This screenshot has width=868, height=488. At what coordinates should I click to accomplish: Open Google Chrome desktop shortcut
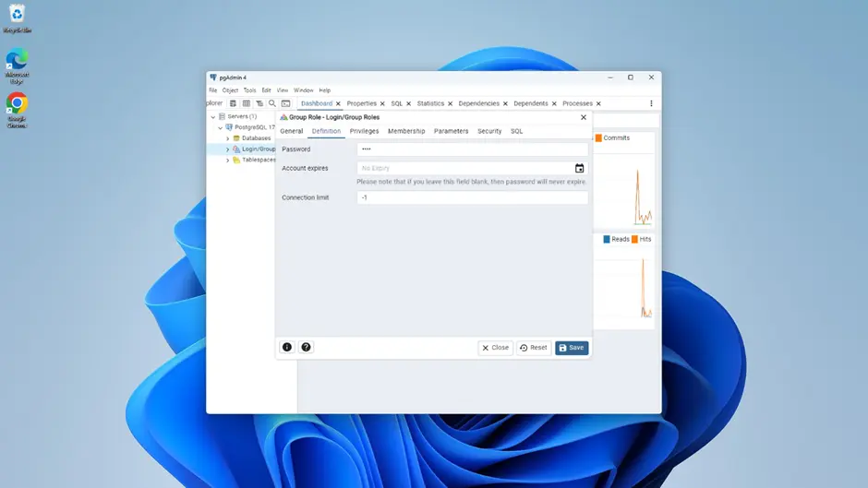click(x=17, y=110)
